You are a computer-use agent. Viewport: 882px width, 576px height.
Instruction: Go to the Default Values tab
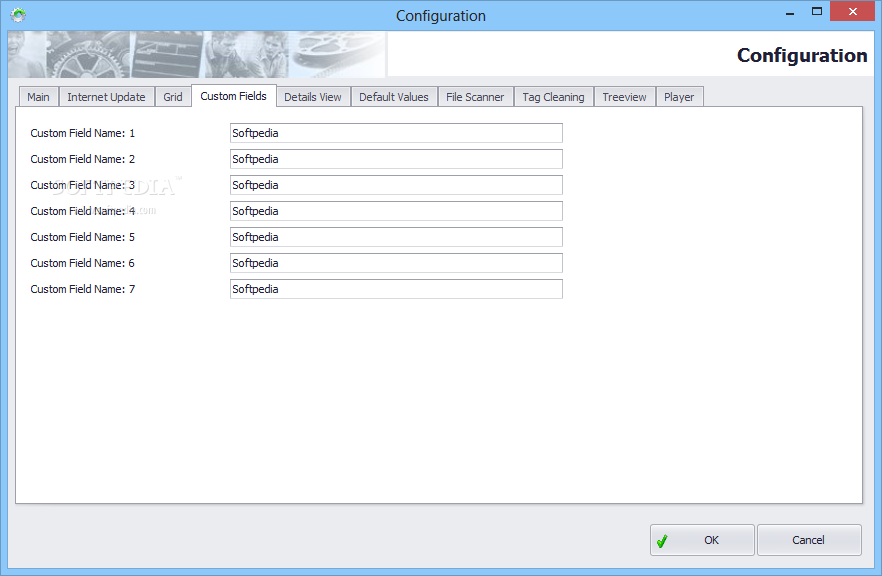point(394,97)
